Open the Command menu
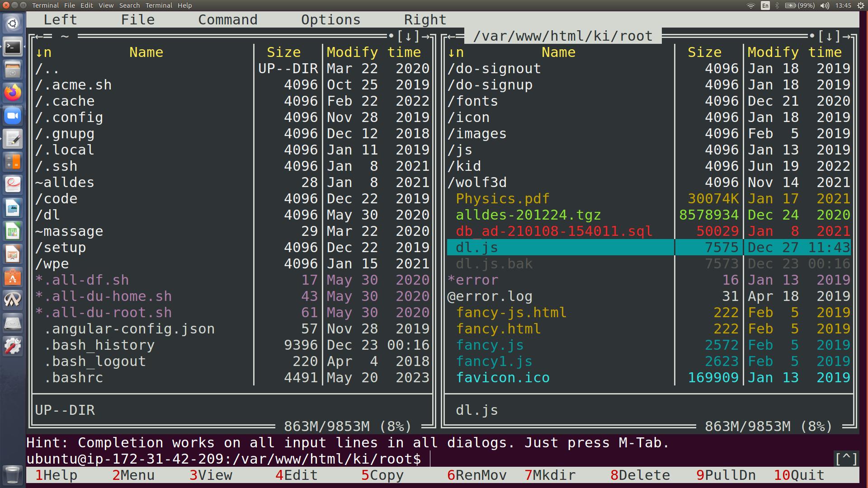Image resolution: width=868 pixels, height=488 pixels. click(227, 20)
